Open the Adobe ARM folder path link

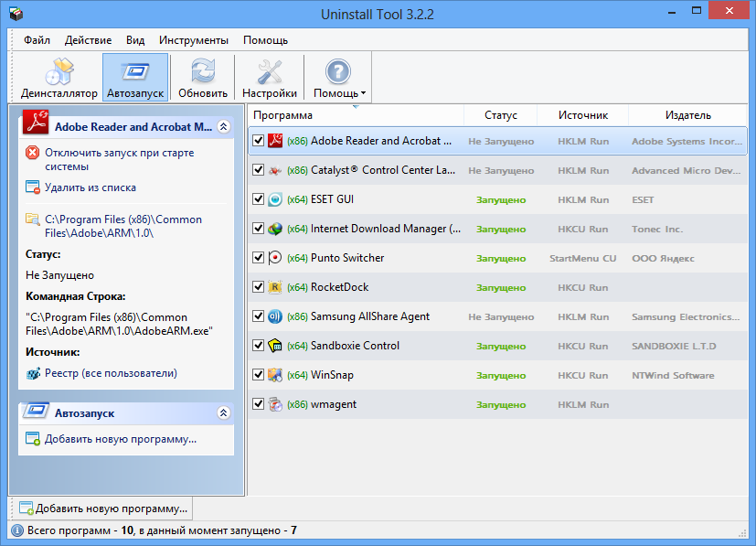tap(123, 226)
